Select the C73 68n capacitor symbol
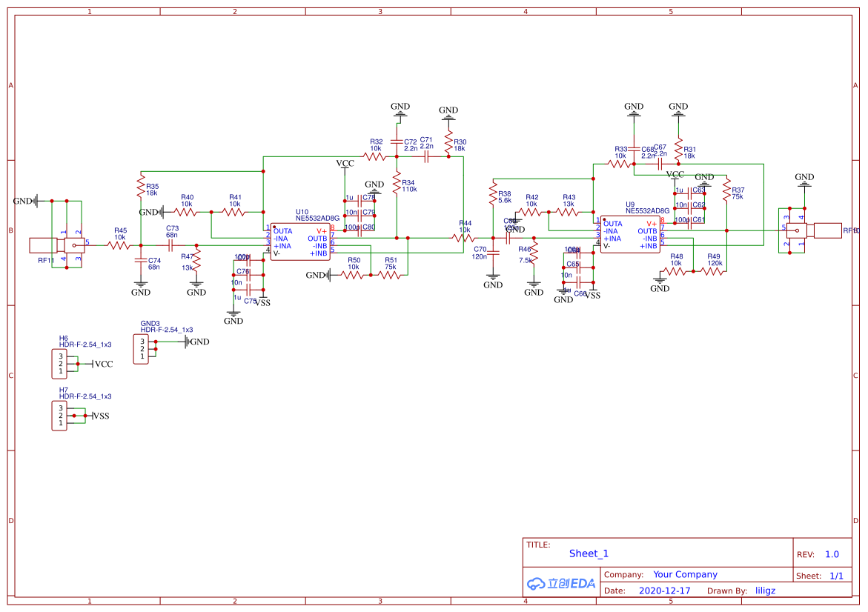 click(171, 245)
